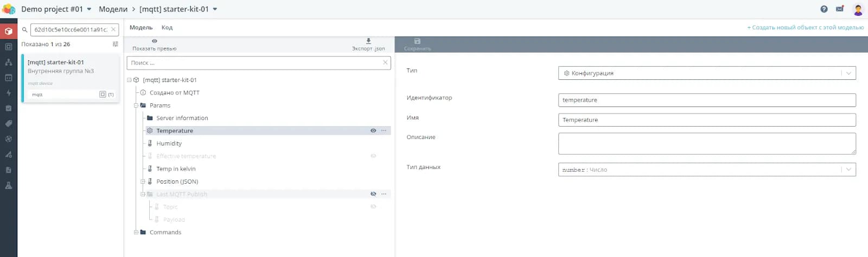Open more options for Temperature row

[x=384, y=131]
